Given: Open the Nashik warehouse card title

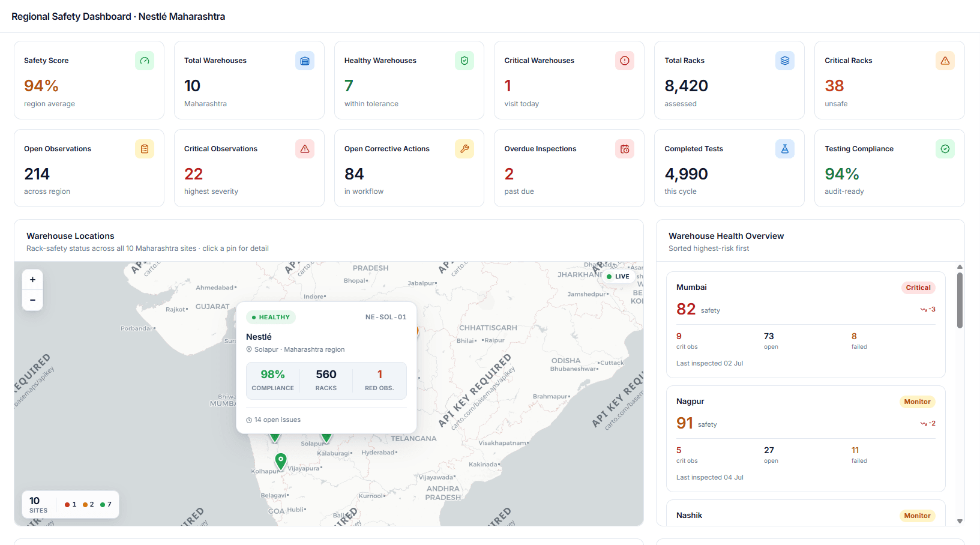Looking at the screenshot, I should (689, 516).
